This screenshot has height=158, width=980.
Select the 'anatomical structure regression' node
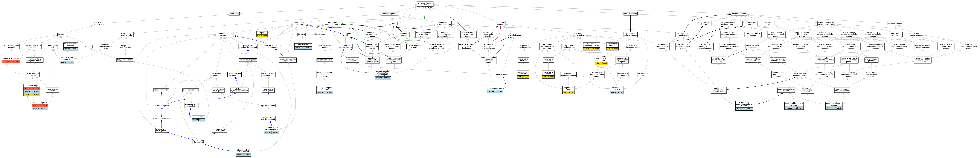pos(288,60)
